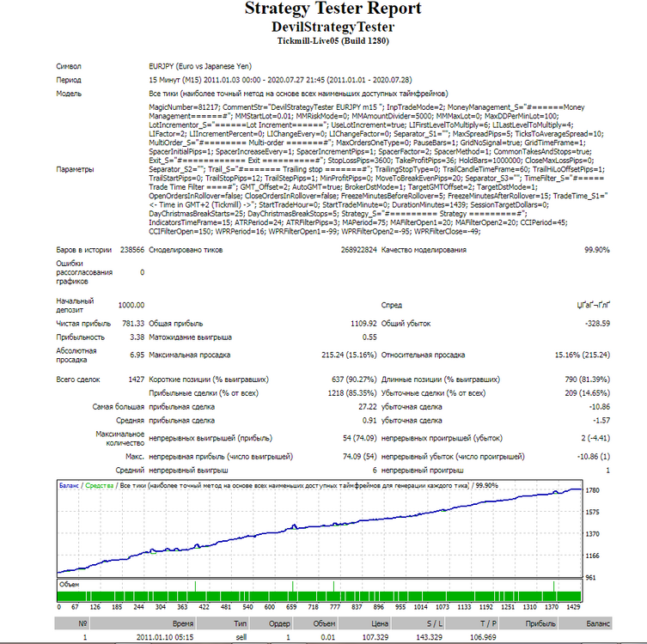Click the Баланс legend label on chart
The image size is (647, 644).
click(x=69, y=486)
